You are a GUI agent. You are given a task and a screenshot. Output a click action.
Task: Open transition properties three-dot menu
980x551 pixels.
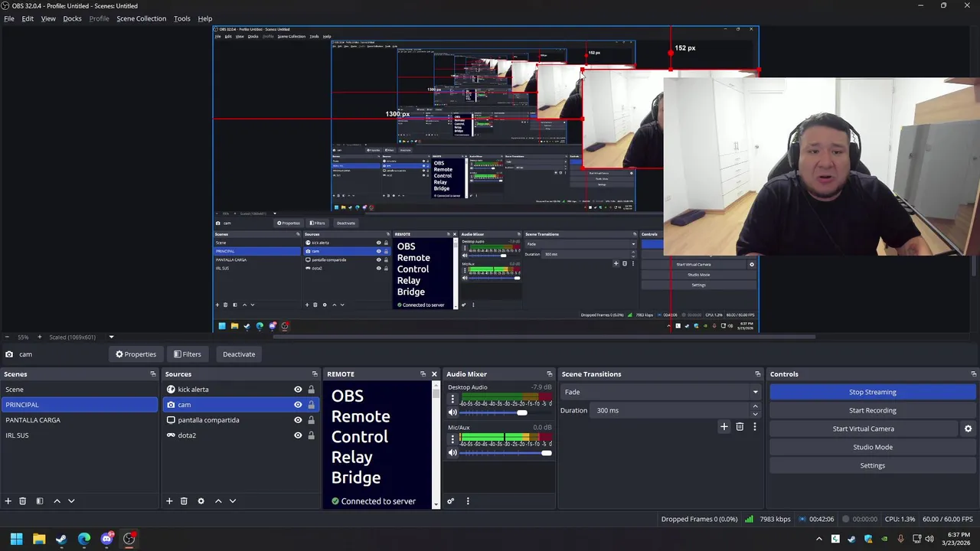(x=754, y=427)
